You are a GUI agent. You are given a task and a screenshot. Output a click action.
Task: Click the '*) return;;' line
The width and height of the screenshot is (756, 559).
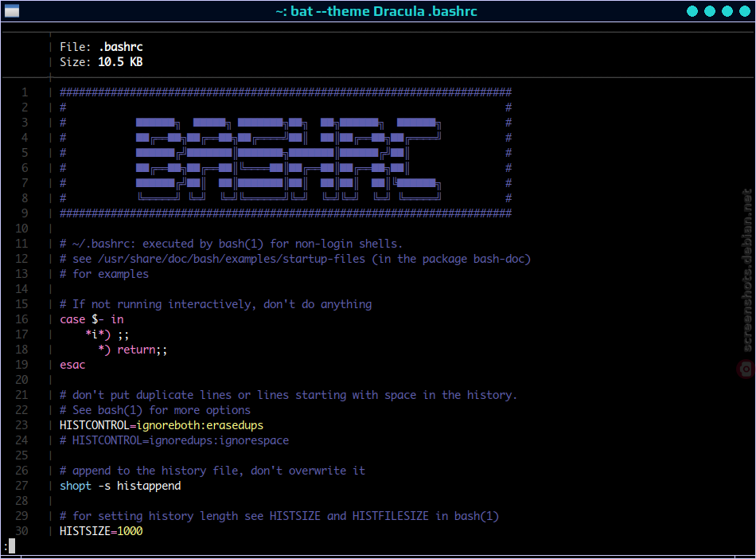tap(133, 350)
